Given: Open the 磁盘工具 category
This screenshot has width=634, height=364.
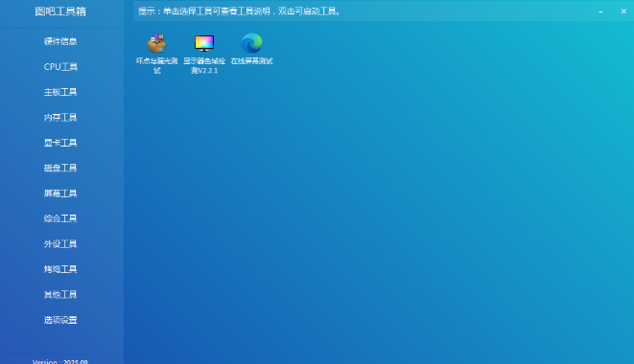Looking at the screenshot, I should pyautogui.click(x=60, y=168).
